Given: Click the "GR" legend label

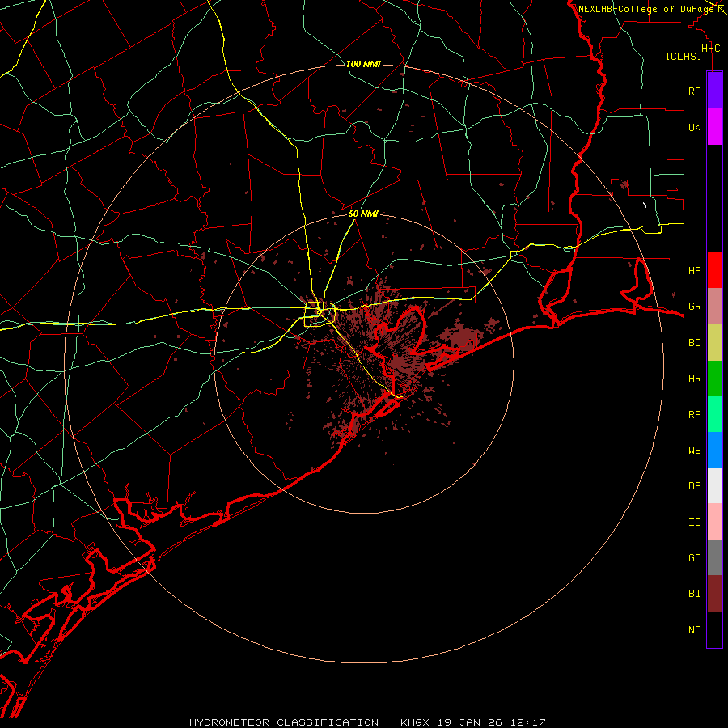Looking at the screenshot, I should (695, 307).
